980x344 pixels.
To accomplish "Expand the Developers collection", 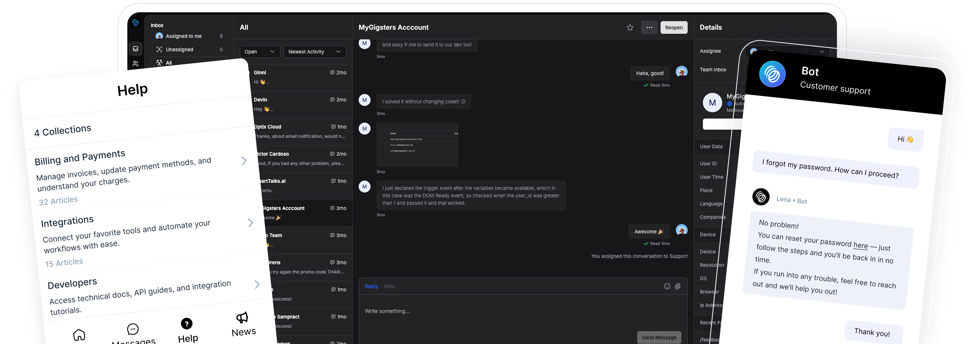I will click(257, 284).
